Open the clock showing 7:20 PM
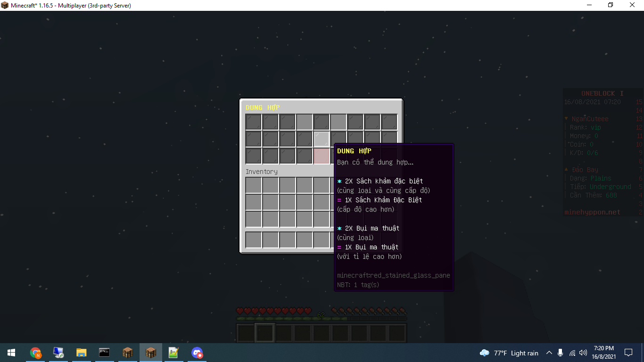This screenshot has height=362, width=644. point(603,353)
